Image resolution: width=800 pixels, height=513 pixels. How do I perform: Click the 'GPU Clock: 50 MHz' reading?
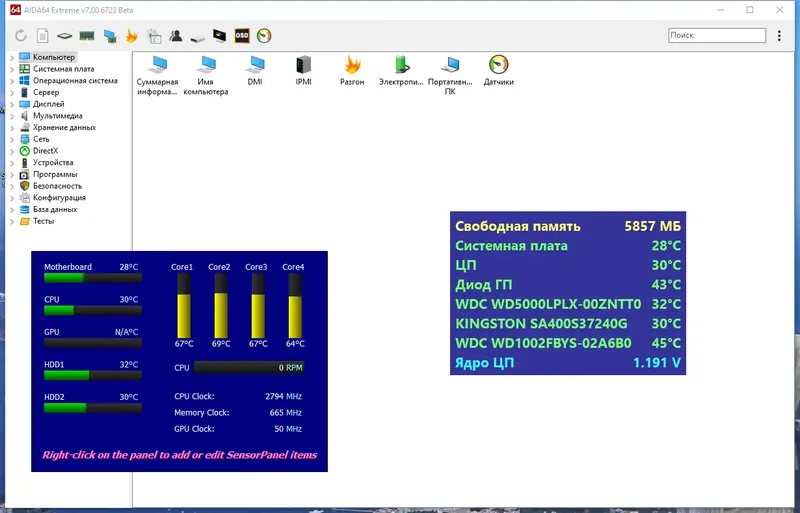pos(238,429)
